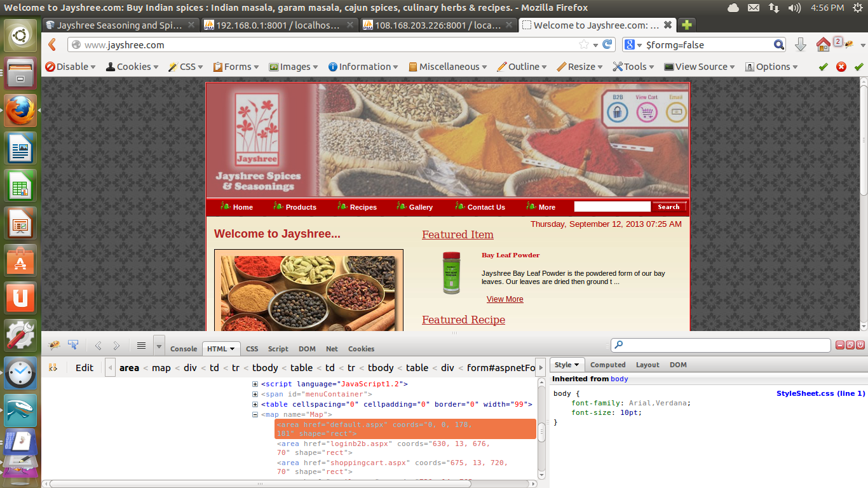Open the Layout side panel tab

pos(648,365)
